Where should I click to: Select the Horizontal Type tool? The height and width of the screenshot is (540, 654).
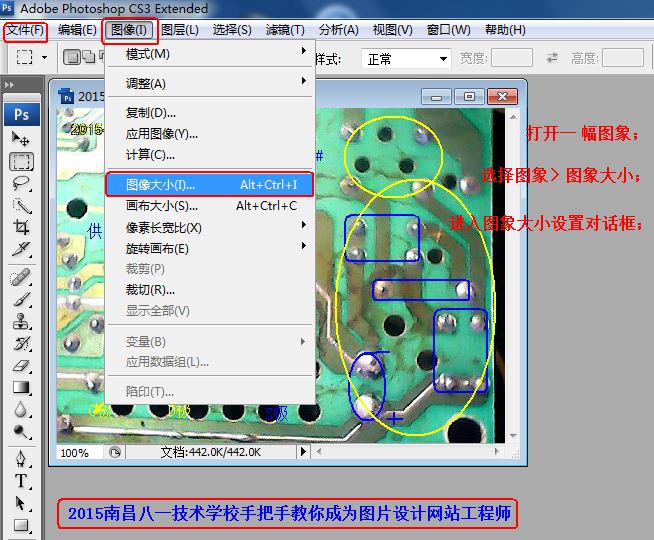pos(21,481)
